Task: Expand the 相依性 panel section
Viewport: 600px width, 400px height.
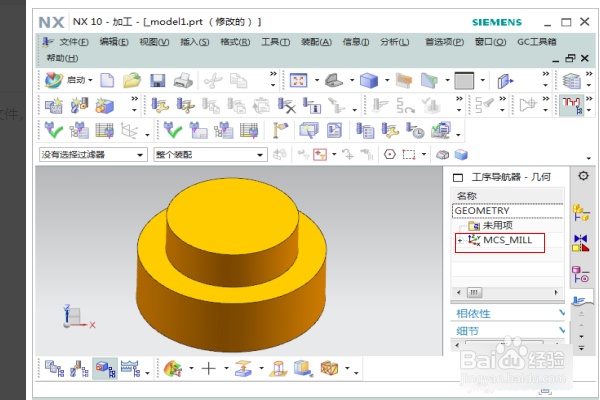Action: (509, 313)
